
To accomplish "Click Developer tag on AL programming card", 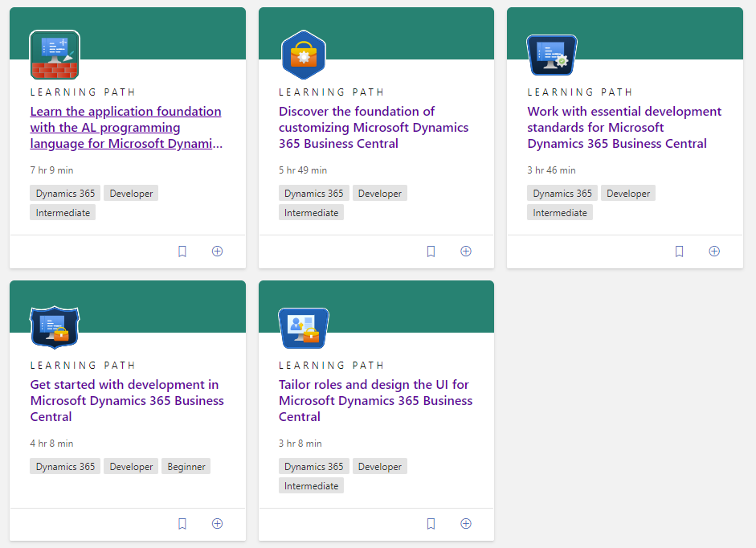I will (x=131, y=194).
